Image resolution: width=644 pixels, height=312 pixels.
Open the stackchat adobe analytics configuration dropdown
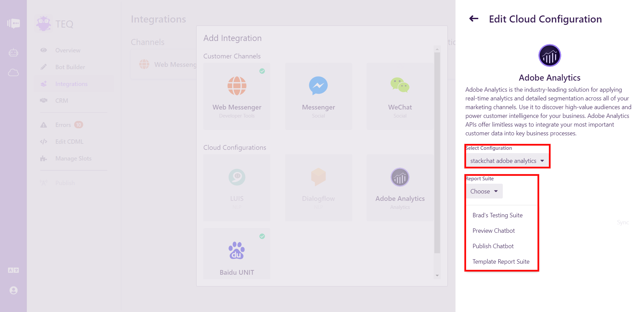507,161
